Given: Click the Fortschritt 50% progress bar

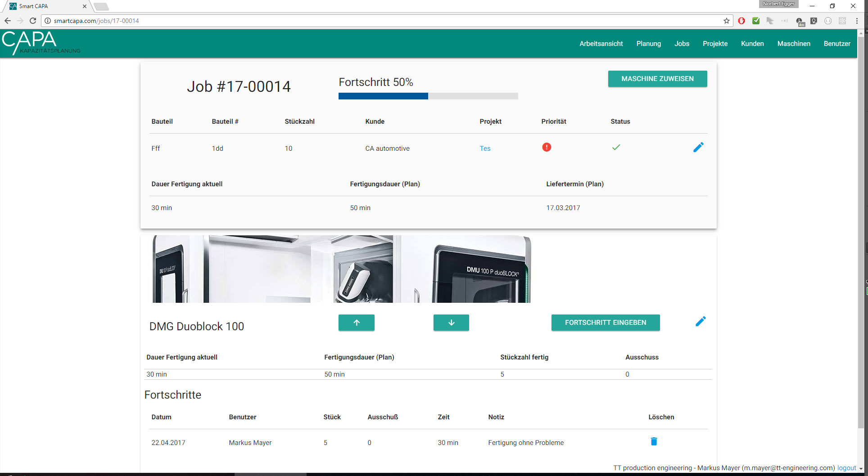Looking at the screenshot, I should tap(428, 96).
